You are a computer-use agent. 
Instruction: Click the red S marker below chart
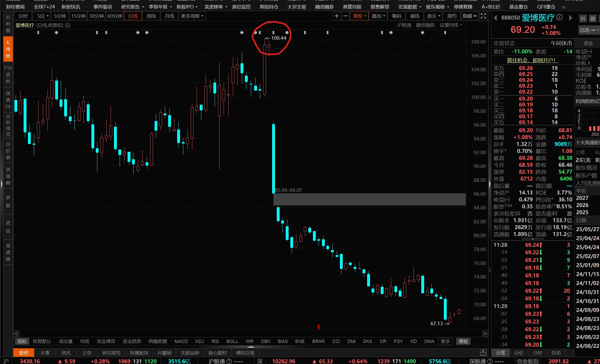(319, 327)
